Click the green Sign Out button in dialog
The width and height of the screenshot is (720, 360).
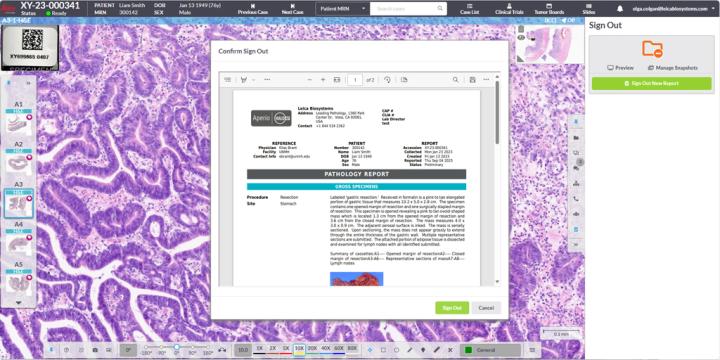tap(452, 308)
